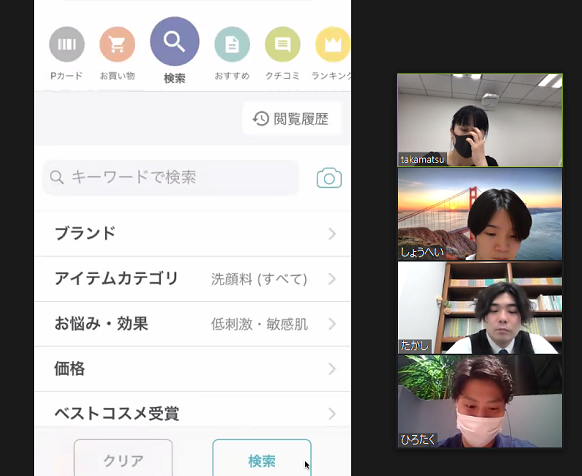Tap the お買い物 shopping cart icon
582x476 pixels.
click(117, 44)
